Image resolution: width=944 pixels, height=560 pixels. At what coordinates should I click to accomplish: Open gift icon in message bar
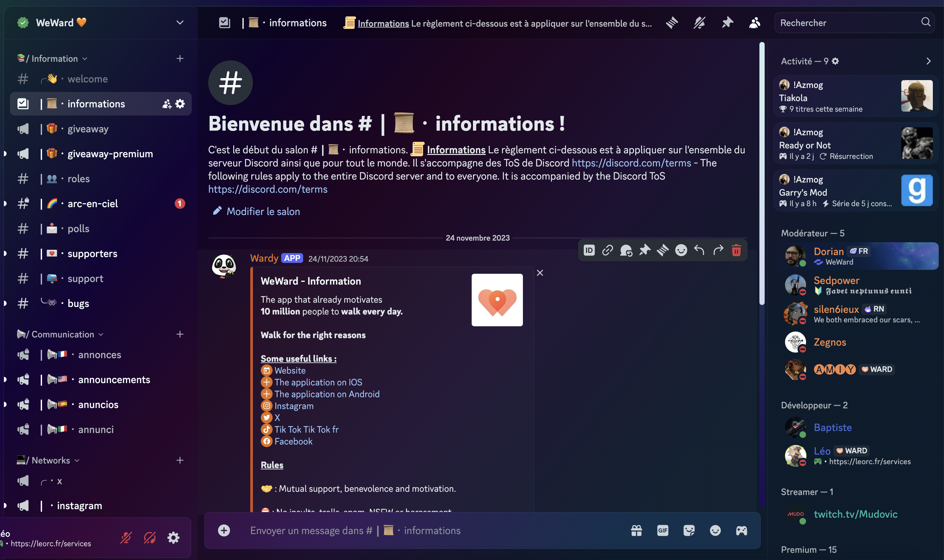click(x=637, y=530)
